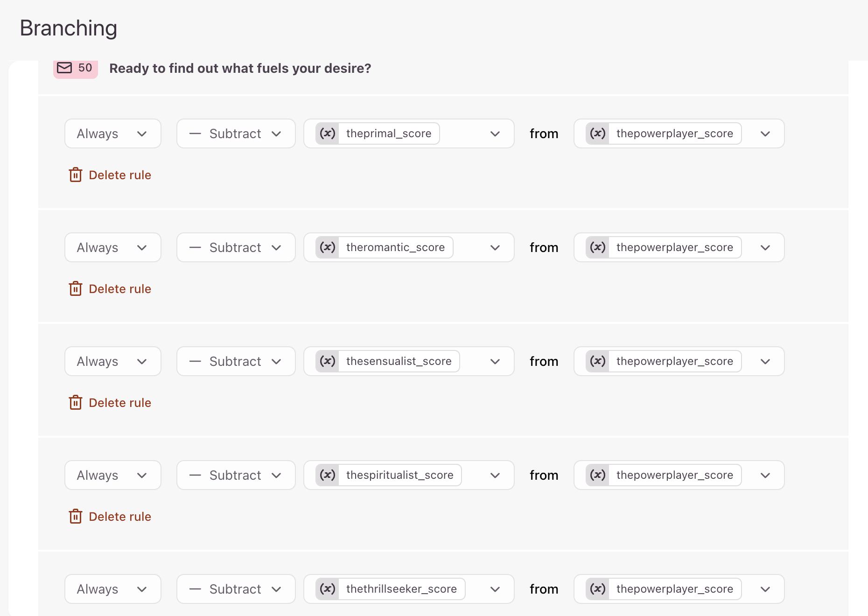Open Subtract dropdown in thespiritualist_score rule
868x616 pixels.
236,475
